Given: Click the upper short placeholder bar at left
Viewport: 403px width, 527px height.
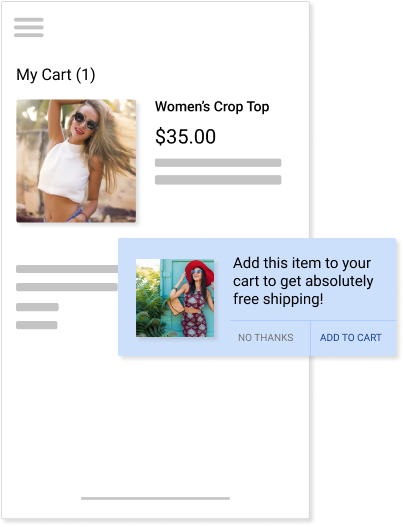Looking at the screenshot, I should pos(37,307).
